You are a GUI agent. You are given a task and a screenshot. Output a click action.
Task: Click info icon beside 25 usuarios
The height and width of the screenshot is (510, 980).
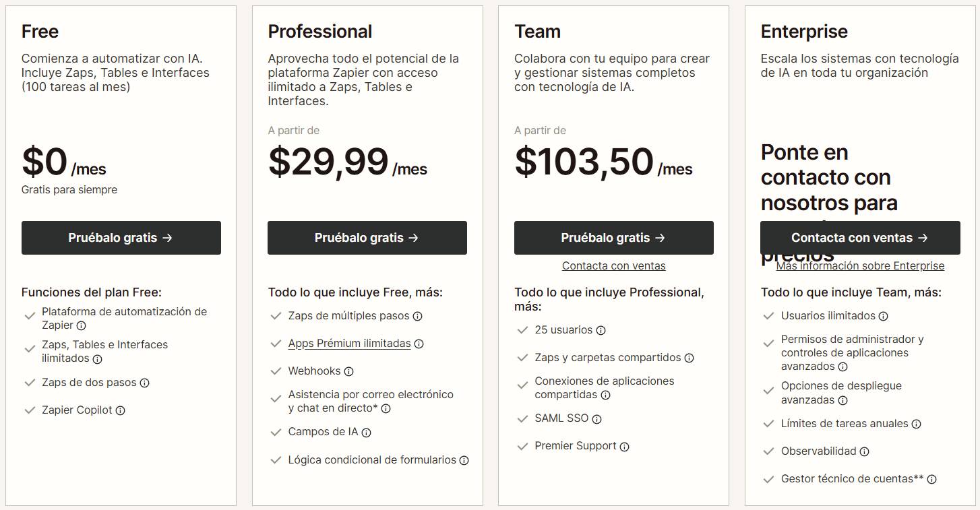point(601,330)
